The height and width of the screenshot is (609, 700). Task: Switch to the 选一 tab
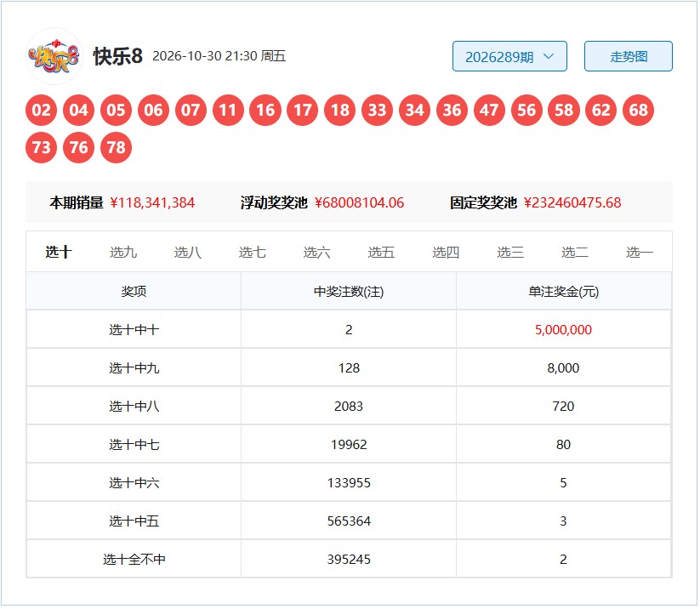[640, 253]
